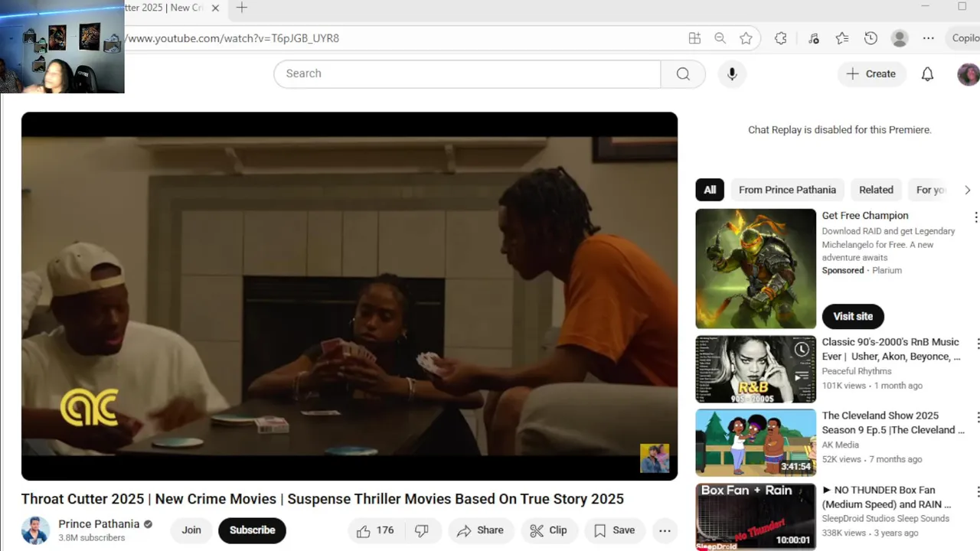The image size is (980, 551).
Task: Select From Prince Pathania filter chip
Action: coord(787,190)
